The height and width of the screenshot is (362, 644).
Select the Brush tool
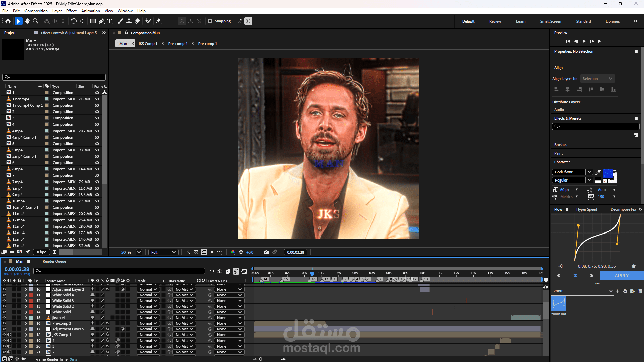click(x=120, y=21)
